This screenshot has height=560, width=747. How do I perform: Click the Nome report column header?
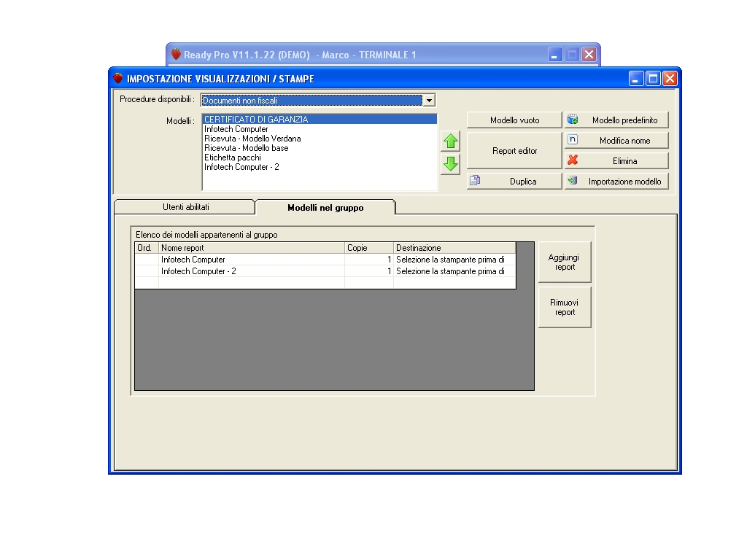pos(252,248)
